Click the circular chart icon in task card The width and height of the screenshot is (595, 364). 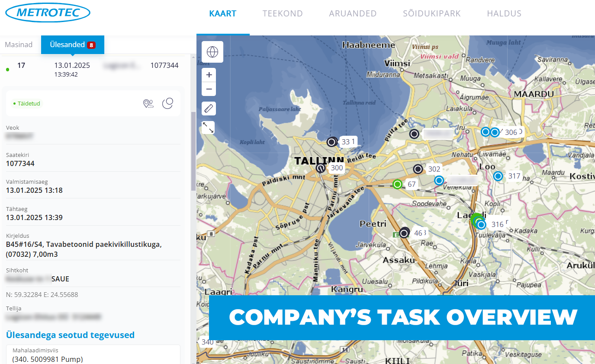tap(167, 103)
